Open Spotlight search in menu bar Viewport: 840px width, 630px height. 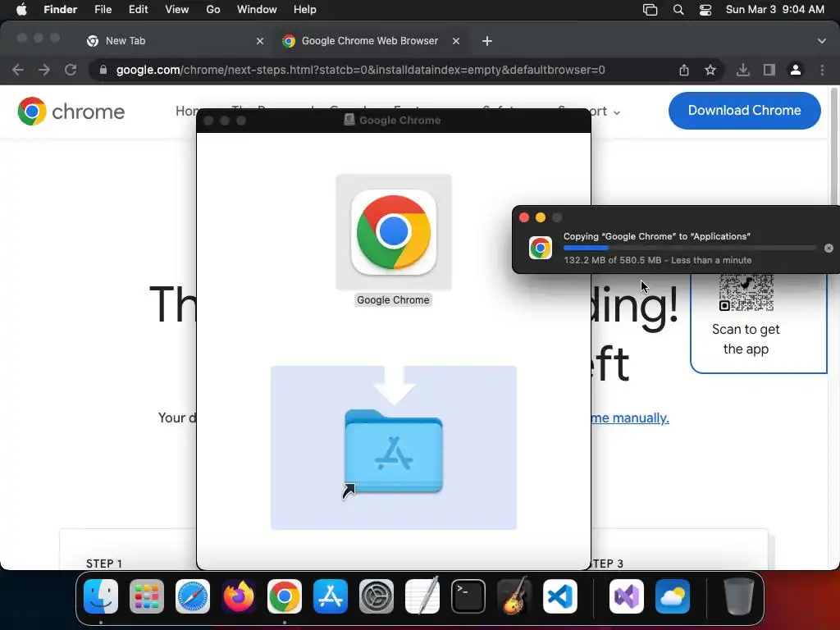pos(678,10)
